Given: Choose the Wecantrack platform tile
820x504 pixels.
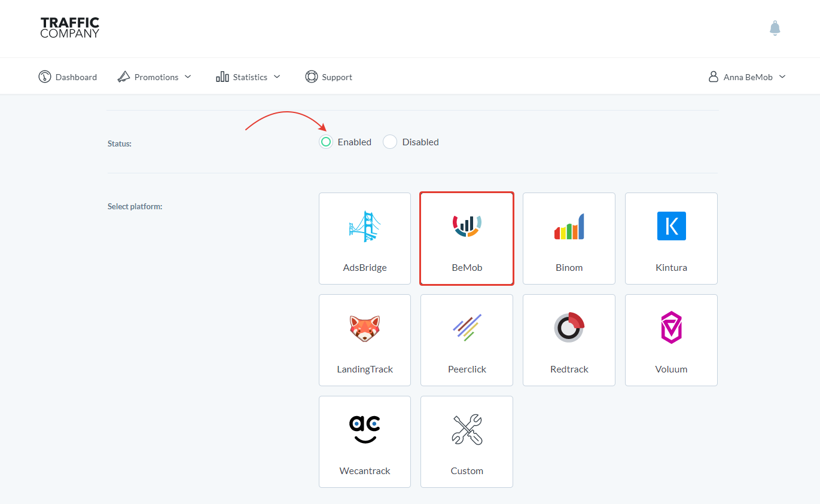Looking at the screenshot, I should click(365, 442).
